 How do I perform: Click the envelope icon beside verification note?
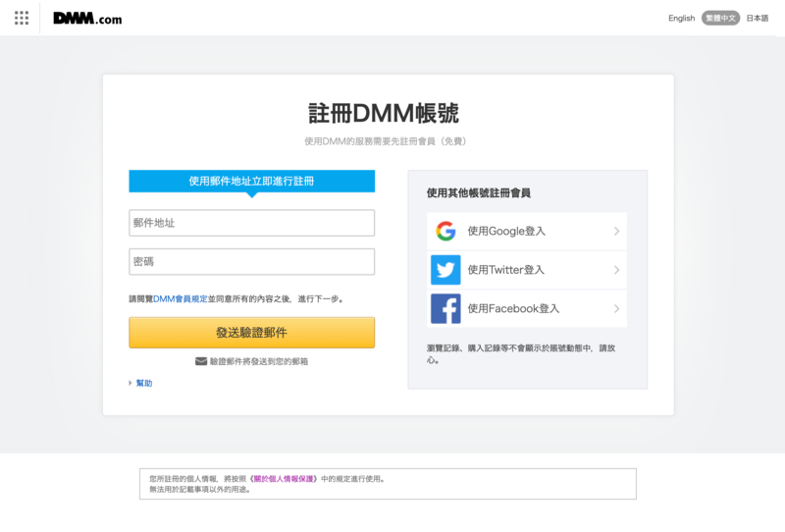click(201, 361)
